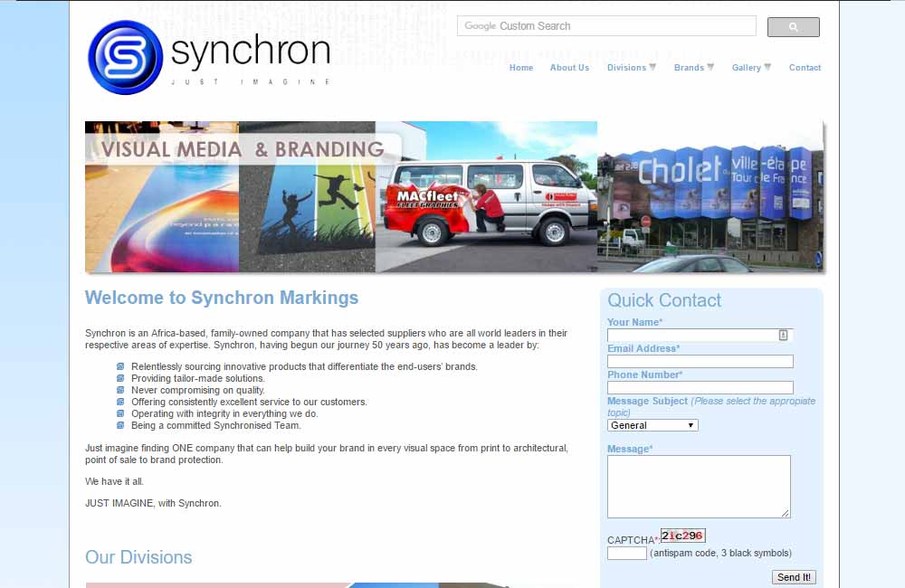The image size is (905, 588).
Task: Click the autofill icon in Your Name field
Action: tap(783, 336)
